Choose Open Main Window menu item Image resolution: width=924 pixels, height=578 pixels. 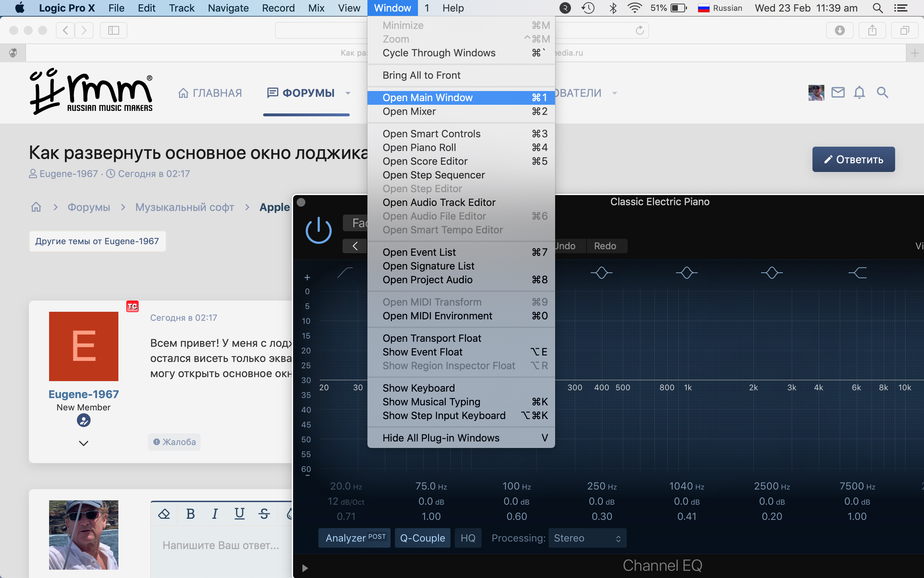461,98
